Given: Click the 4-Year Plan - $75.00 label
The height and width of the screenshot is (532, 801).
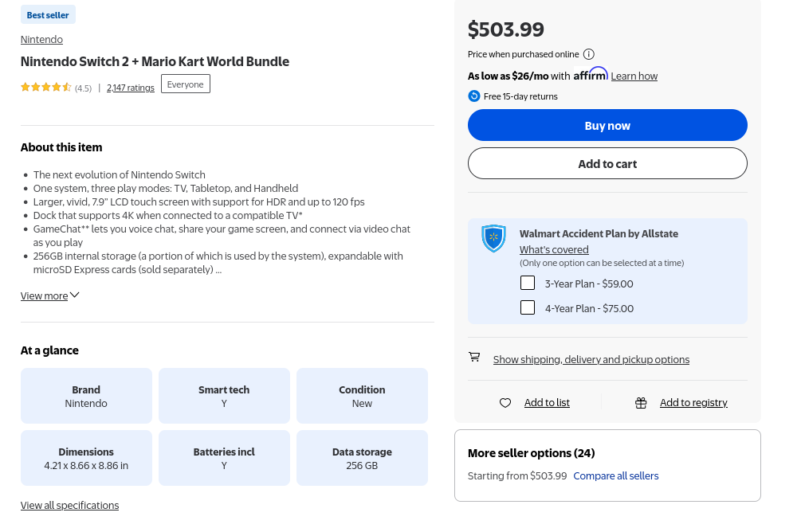Looking at the screenshot, I should point(589,308).
